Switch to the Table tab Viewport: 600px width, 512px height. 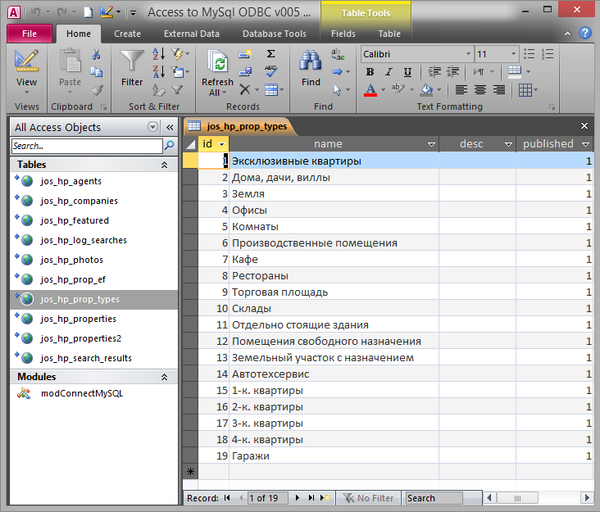(x=390, y=34)
